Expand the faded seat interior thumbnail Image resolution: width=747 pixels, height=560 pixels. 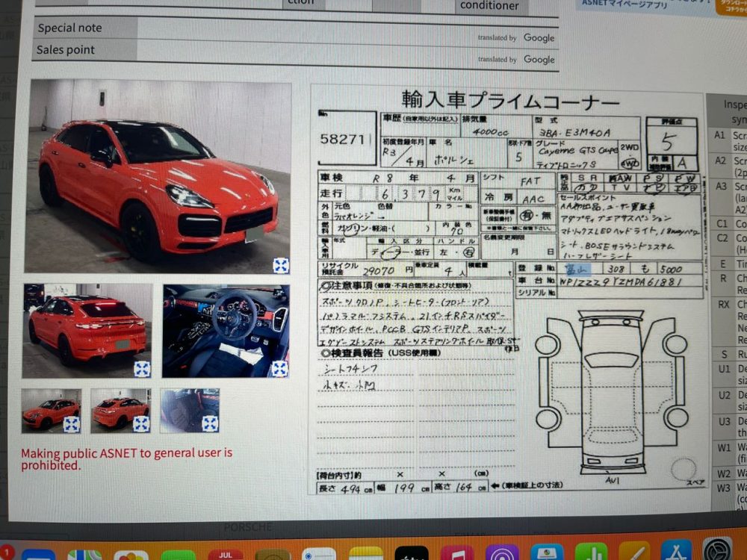click(x=210, y=423)
